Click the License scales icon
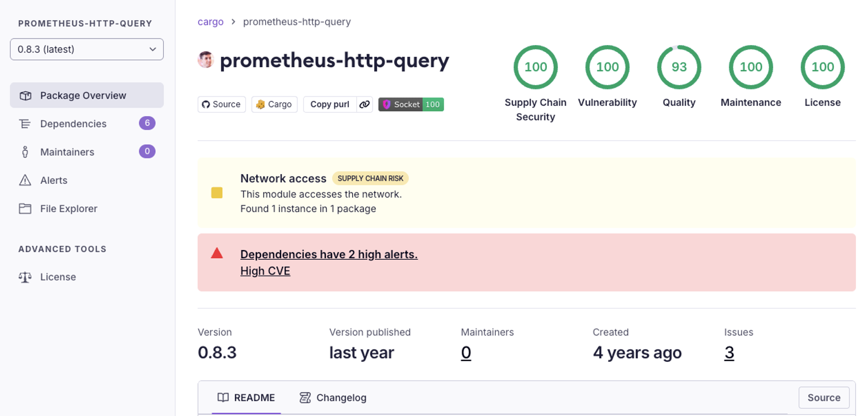The width and height of the screenshot is (868, 416). [x=25, y=277]
